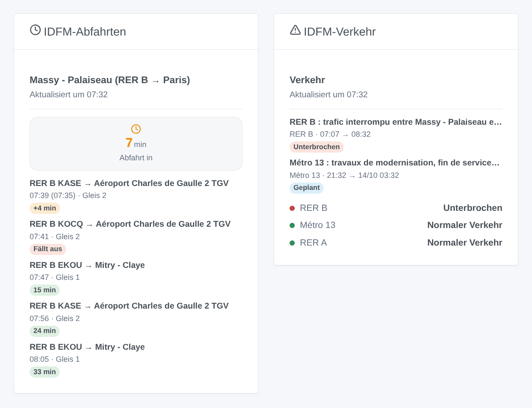
Task: Click the green status dot for RER A
Action: 292,243
